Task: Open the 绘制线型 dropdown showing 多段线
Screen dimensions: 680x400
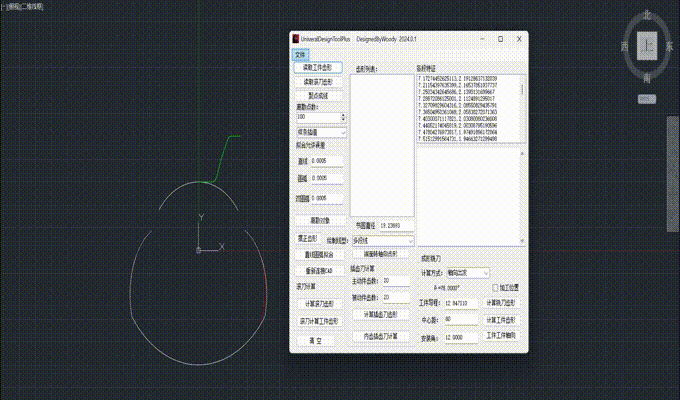Action: click(x=383, y=240)
